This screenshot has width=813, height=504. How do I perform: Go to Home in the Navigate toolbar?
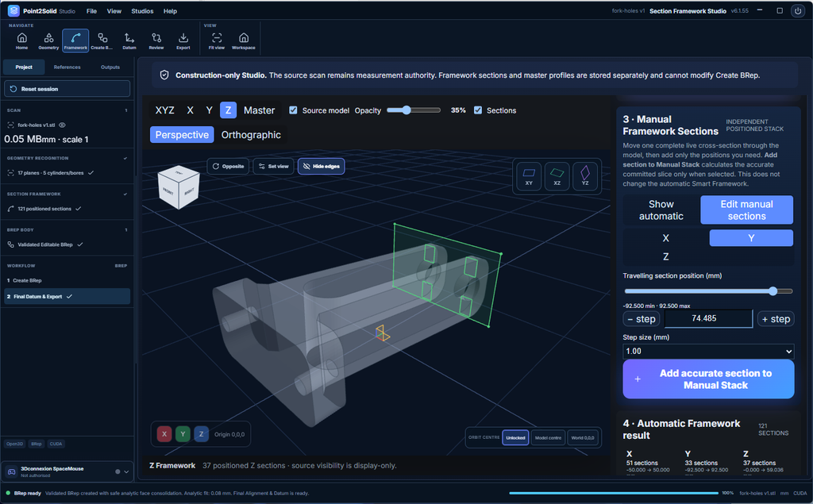[21, 40]
